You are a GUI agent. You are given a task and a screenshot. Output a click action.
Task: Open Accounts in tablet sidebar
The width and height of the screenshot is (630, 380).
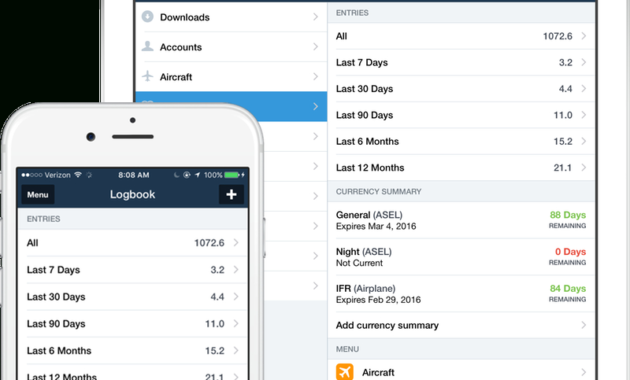[231, 47]
